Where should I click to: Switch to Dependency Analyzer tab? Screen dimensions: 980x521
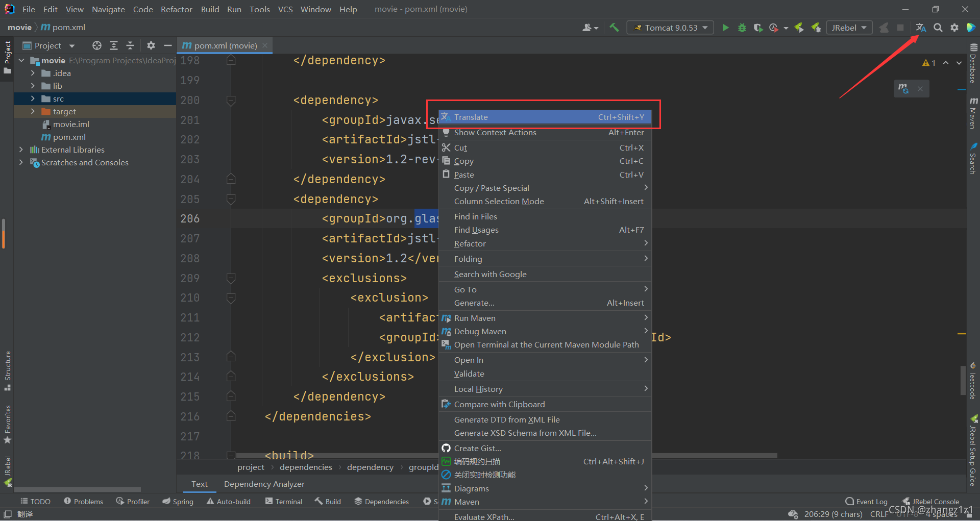pyautogui.click(x=264, y=484)
